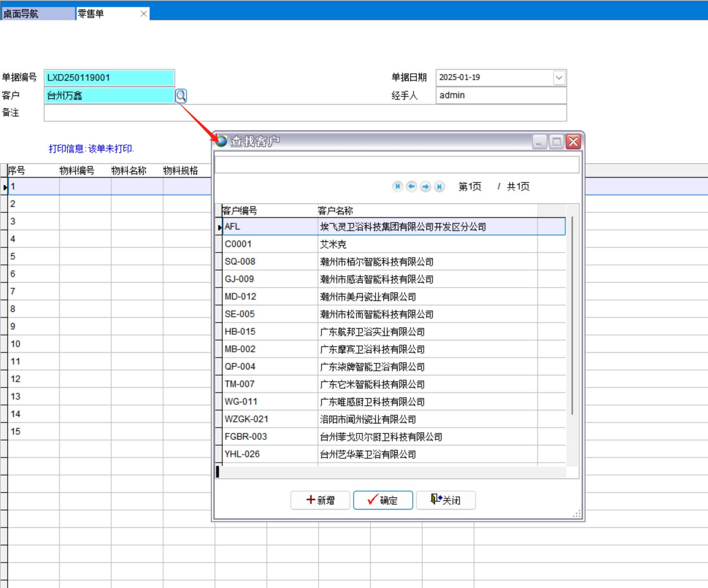
Task: Jump to last page of customers
Action: (439, 187)
